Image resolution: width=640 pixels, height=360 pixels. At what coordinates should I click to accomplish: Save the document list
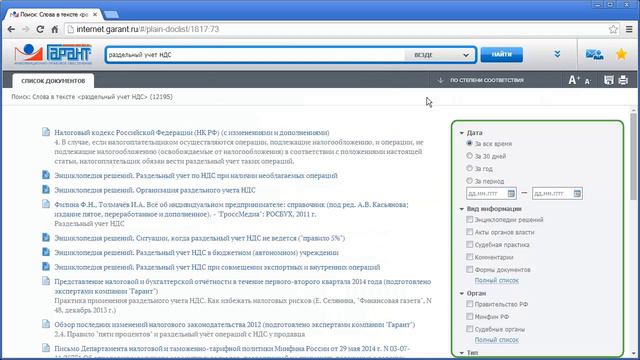click(x=609, y=80)
